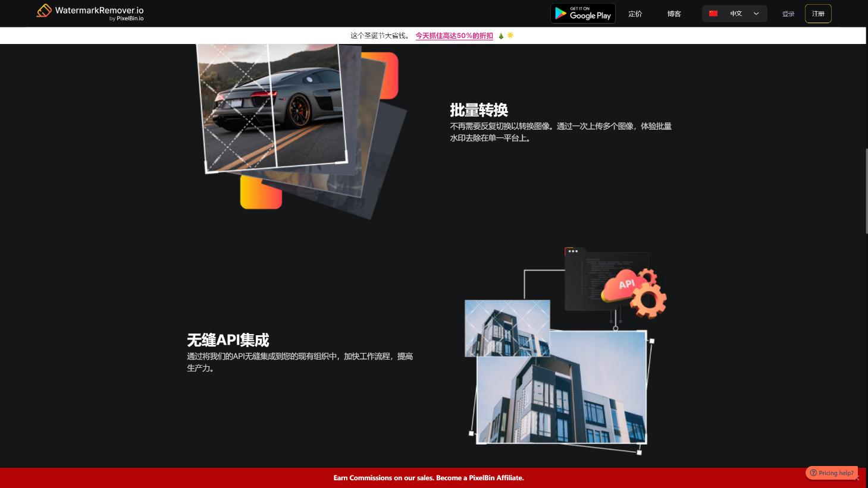The width and height of the screenshot is (868, 488).
Task: Click the large building photo illustration
Action: 561,387
